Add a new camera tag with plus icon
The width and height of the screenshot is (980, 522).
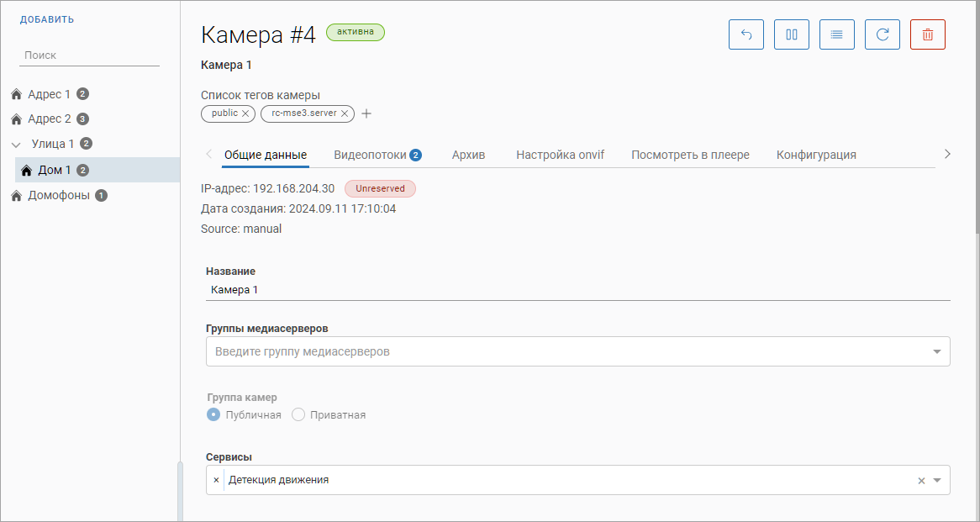(x=366, y=114)
